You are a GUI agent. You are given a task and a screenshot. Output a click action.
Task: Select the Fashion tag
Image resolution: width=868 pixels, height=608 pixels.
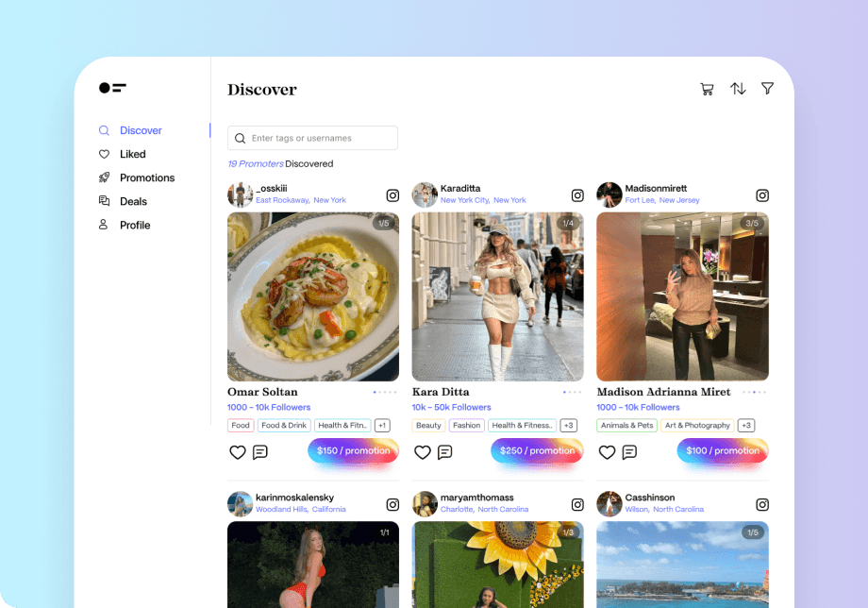[467, 425]
